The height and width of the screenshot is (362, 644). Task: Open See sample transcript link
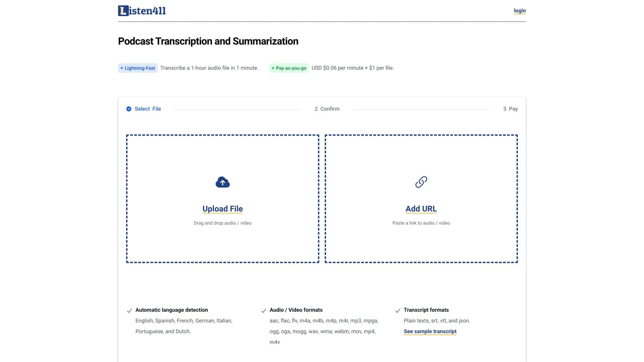click(x=430, y=331)
